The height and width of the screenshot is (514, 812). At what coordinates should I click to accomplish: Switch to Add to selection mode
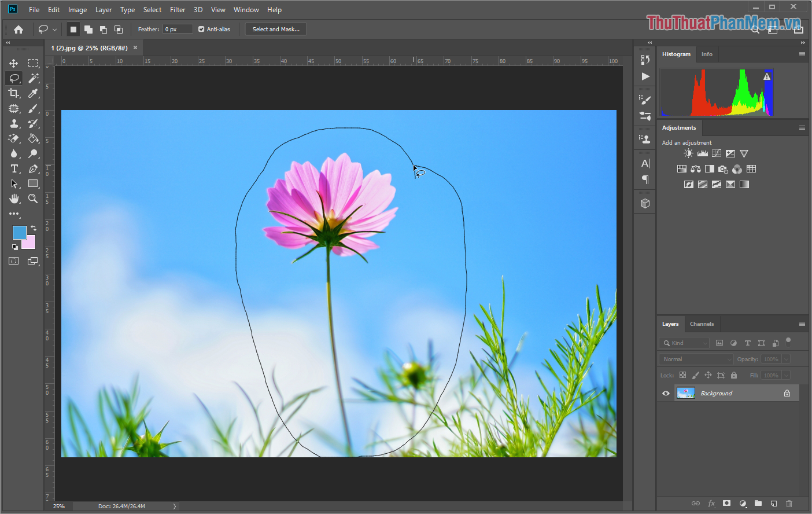[88, 28]
